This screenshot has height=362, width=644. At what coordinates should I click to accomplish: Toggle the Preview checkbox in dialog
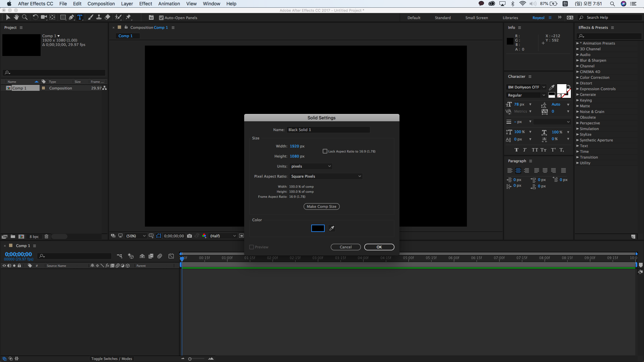(252, 247)
